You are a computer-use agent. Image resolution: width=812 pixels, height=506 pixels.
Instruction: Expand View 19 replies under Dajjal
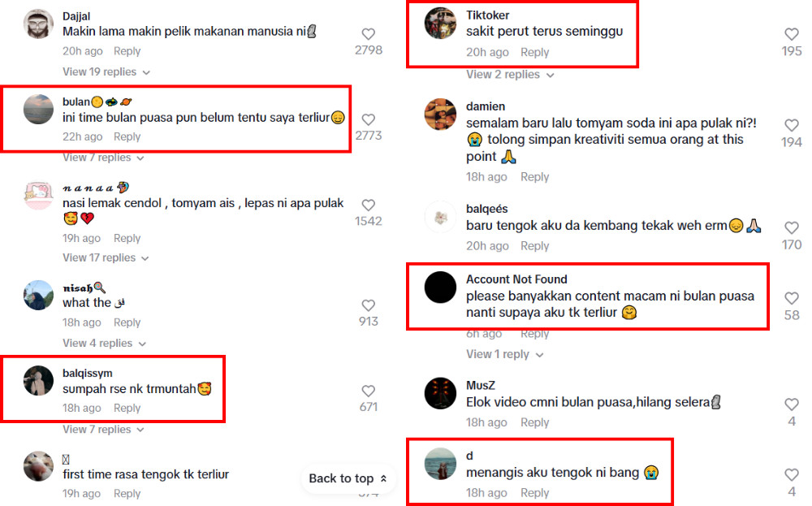tap(106, 72)
